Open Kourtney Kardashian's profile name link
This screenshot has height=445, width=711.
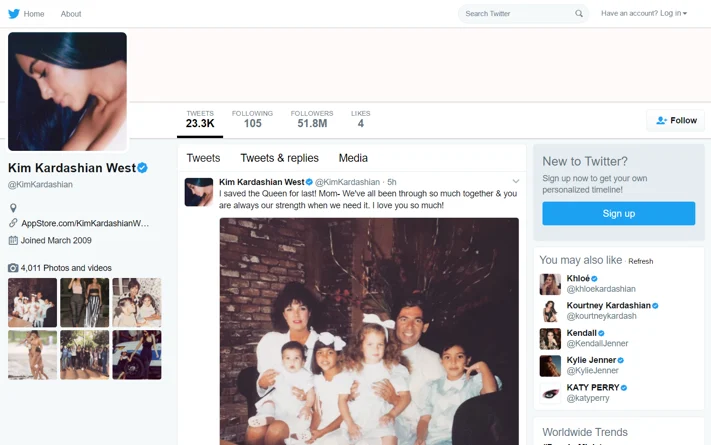[x=609, y=305]
